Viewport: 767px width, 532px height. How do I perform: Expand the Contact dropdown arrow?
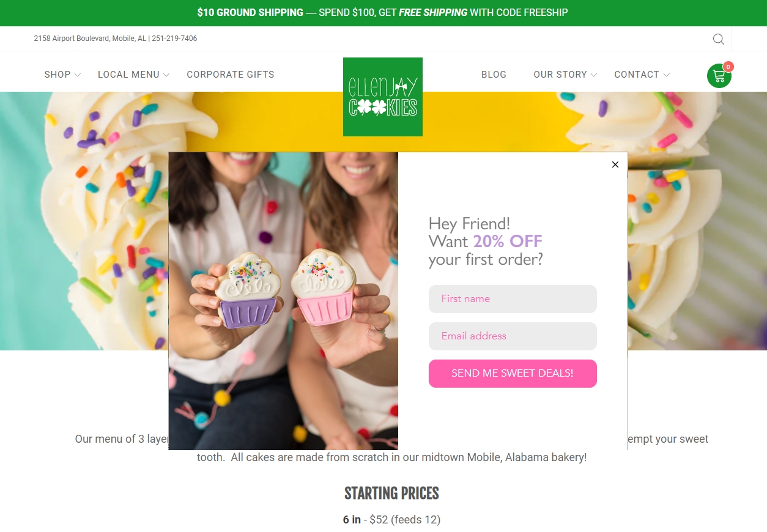(x=666, y=75)
